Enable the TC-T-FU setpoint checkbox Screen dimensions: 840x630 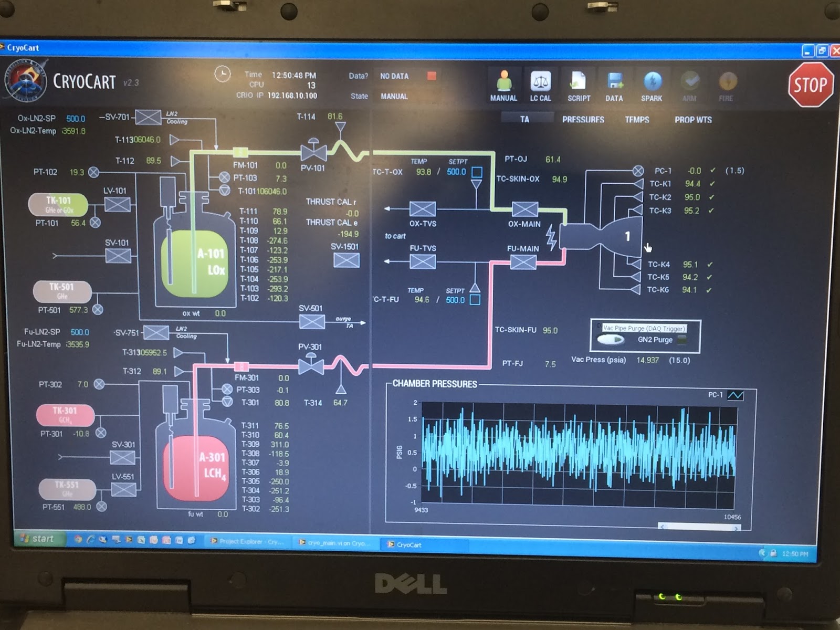point(476,299)
